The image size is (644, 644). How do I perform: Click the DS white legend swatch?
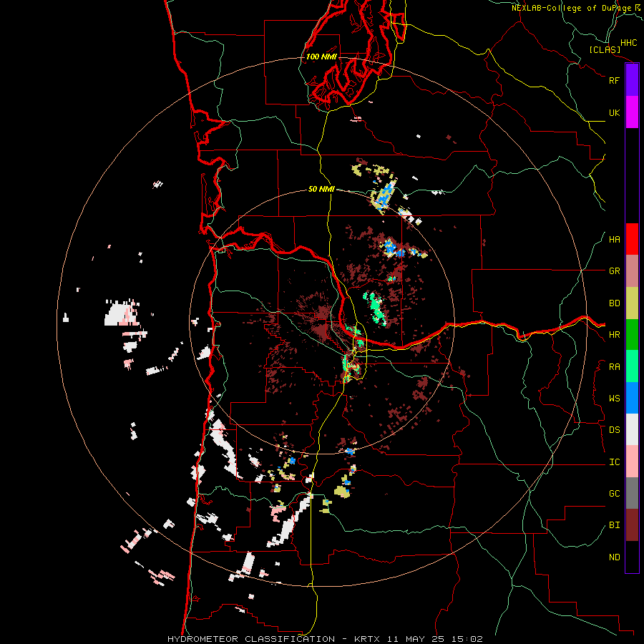click(x=632, y=429)
